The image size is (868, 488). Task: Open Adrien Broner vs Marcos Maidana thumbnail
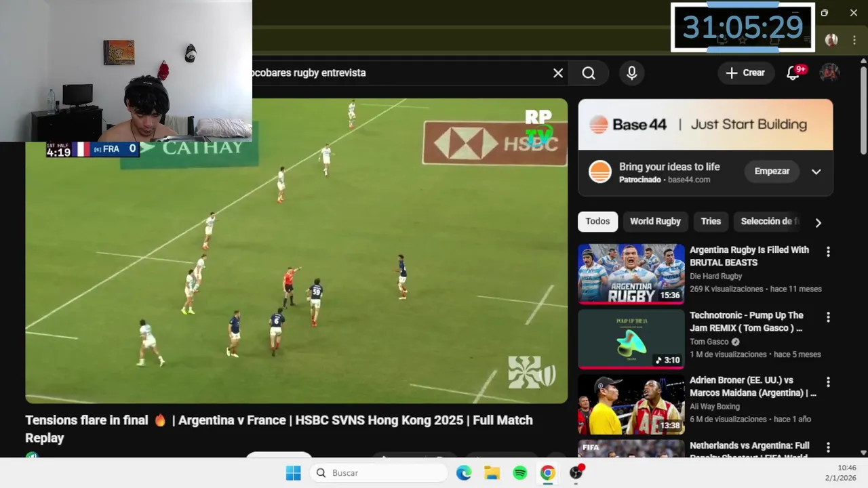pyautogui.click(x=631, y=405)
